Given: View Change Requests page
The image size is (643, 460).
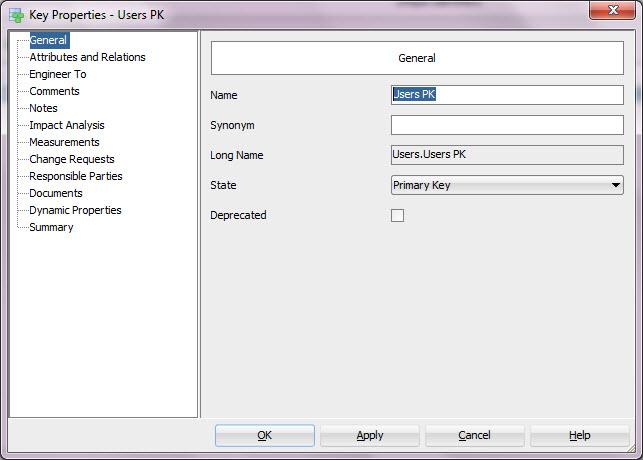Looking at the screenshot, I should tap(71, 159).
